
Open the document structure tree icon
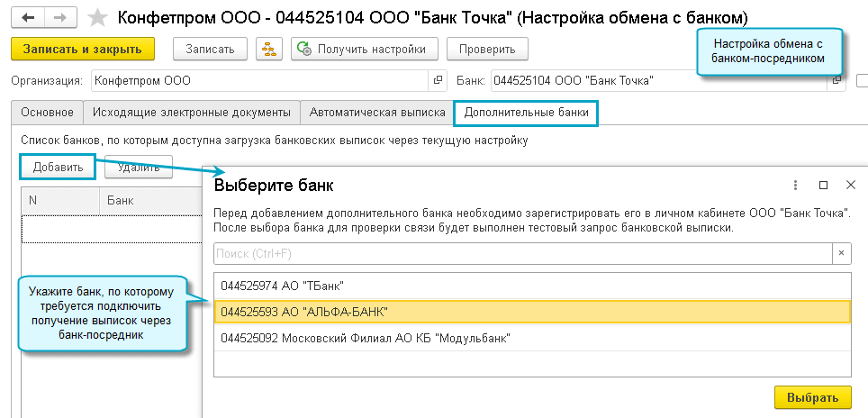pyautogui.click(x=269, y=49)
